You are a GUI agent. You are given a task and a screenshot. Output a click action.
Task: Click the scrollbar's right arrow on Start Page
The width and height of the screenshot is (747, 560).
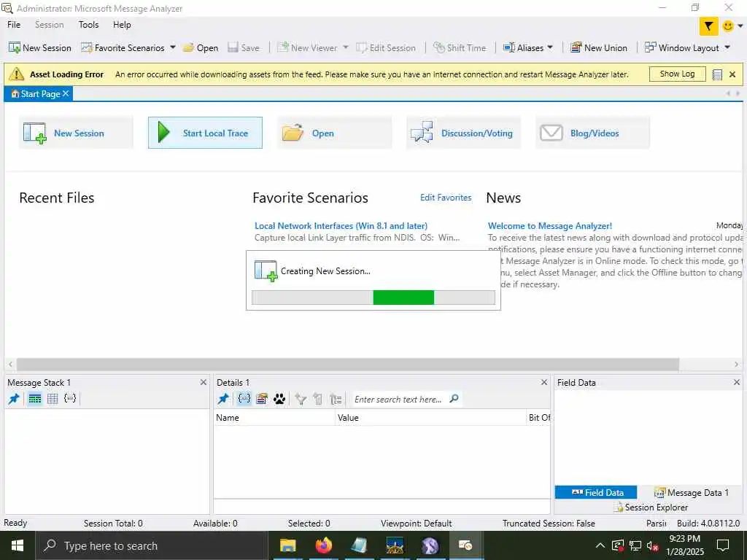[x=737, y=365]
